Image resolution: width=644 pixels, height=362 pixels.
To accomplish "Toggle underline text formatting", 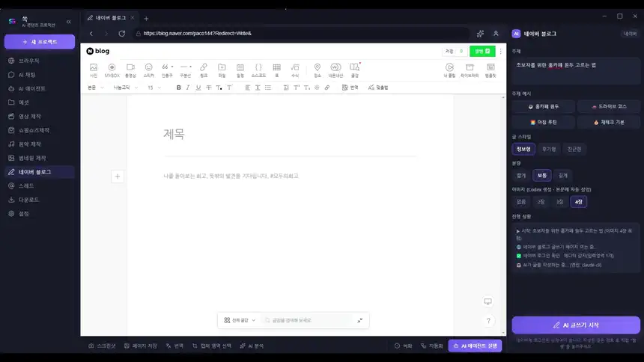I will point(198,88).
